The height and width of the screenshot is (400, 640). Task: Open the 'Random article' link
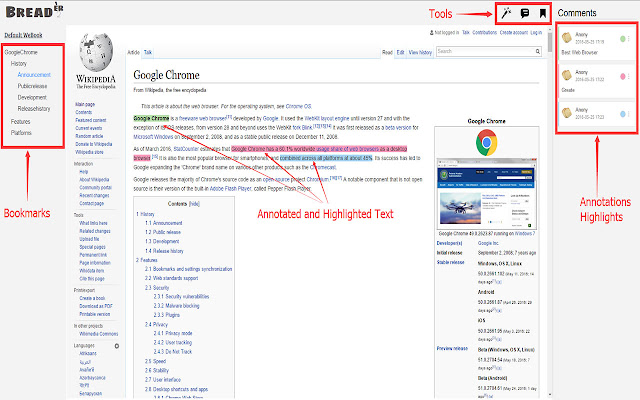click(89, 136)
